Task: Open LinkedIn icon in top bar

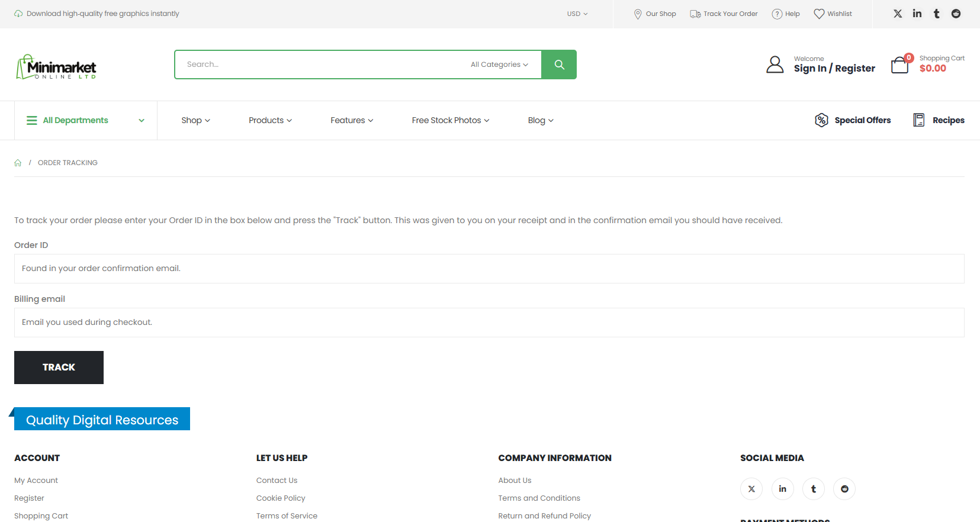Action: point(917,14)
